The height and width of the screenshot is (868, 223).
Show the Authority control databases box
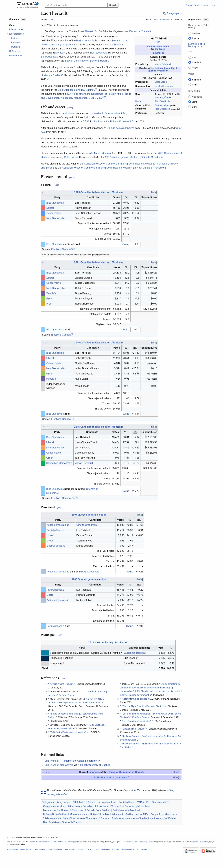coord(176,777)
